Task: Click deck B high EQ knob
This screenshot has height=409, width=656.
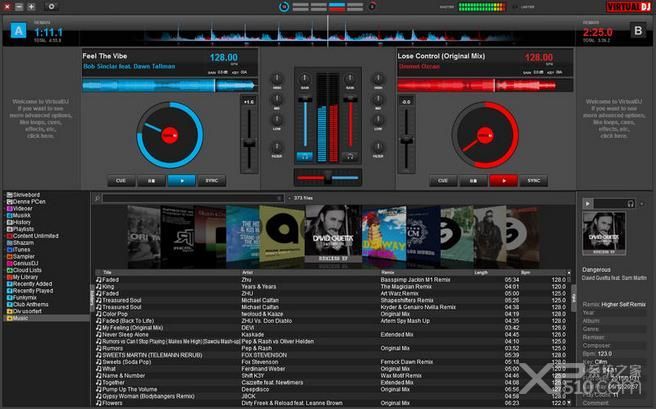Action: pyautogui.click(x=378, y=78)
